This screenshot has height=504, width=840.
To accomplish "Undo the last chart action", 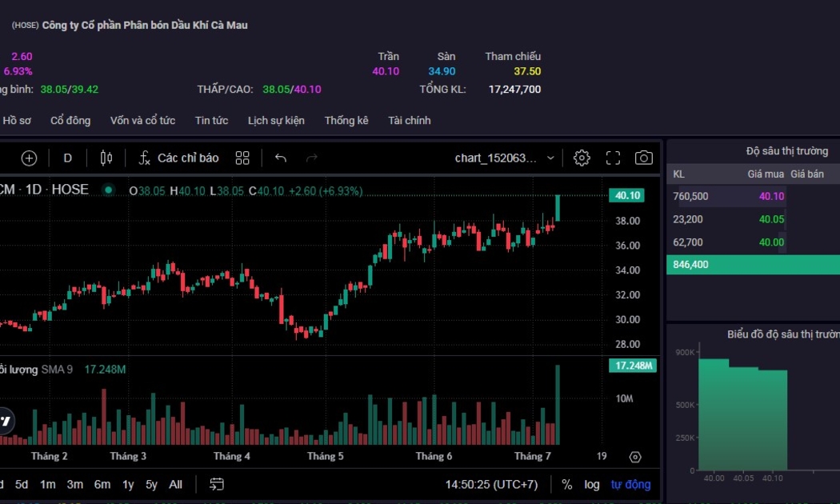I will pyautogui.click(x=281, y=158).
